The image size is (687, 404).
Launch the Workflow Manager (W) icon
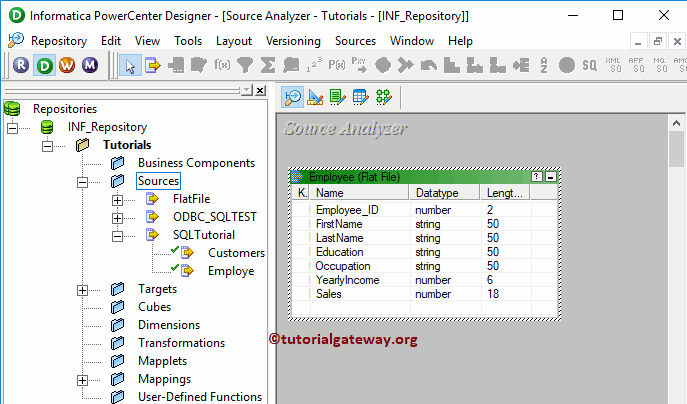point(67,65)
